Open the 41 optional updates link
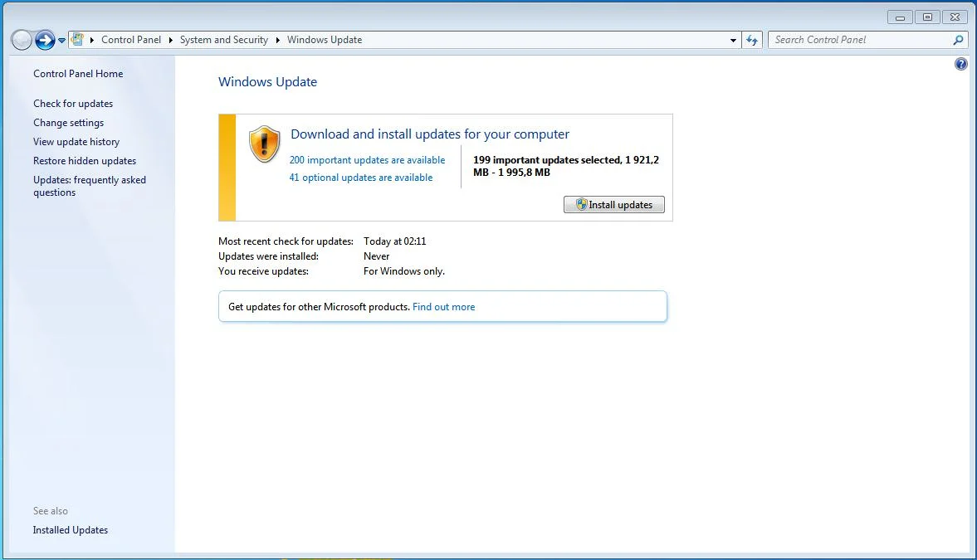This screenshot has width=977, height=560. click(x=361, y=178)
